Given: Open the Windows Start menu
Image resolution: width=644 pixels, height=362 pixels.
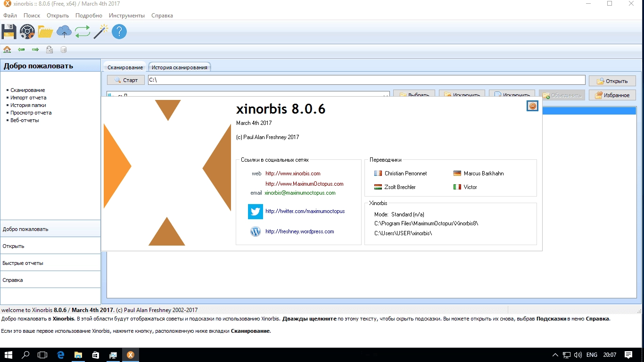Looking at the screenshot, I should (8, 355).
